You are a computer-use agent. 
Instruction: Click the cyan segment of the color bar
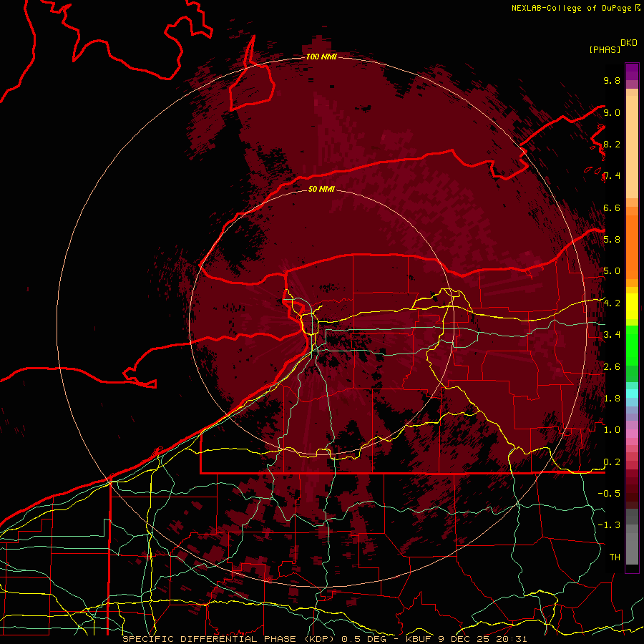[x=632, y=394]
